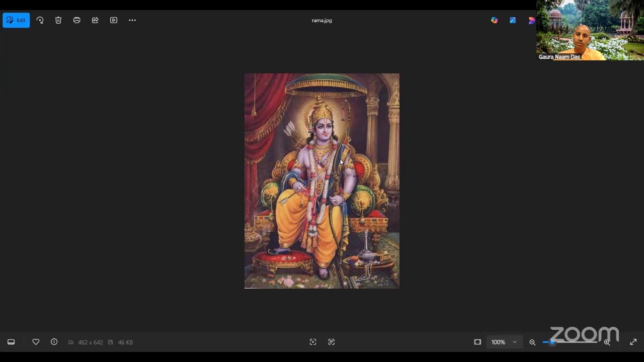Click the fit to window icon
Screen dimensions: 644x362
click(477, 342)
